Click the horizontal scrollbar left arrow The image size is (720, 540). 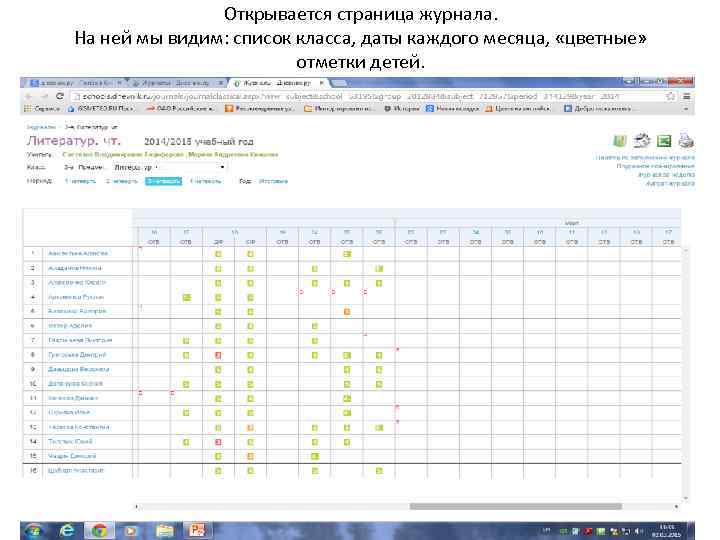click(x=136, y=506)
